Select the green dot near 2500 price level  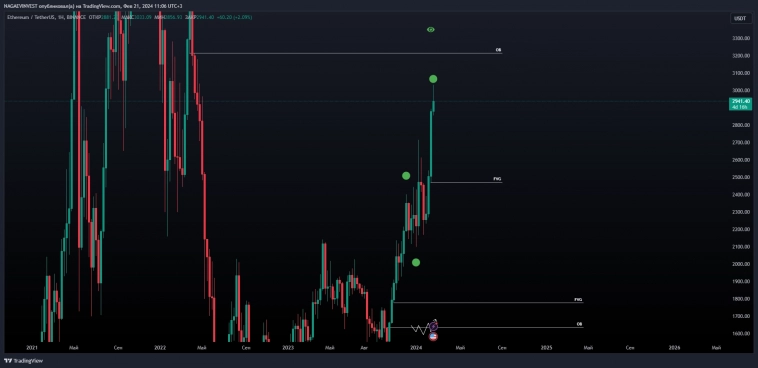click(406, 176)
